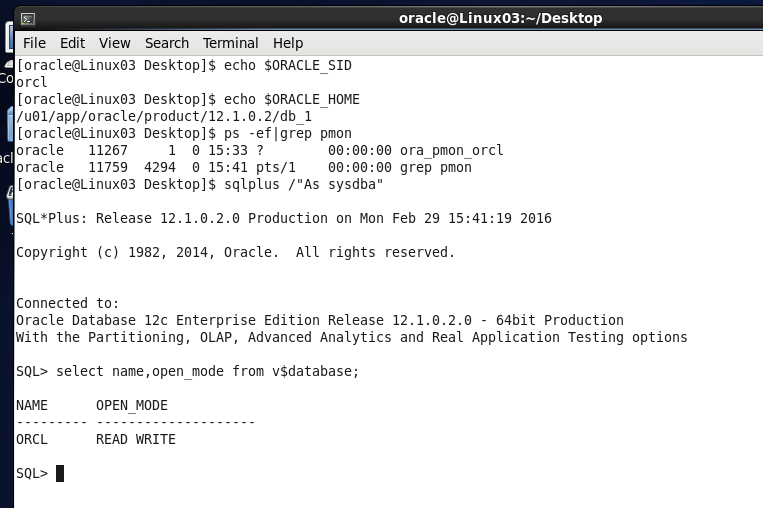
Task: Click the 'select name,open_mode from v$database;' query
Action: tap(207, 371)
